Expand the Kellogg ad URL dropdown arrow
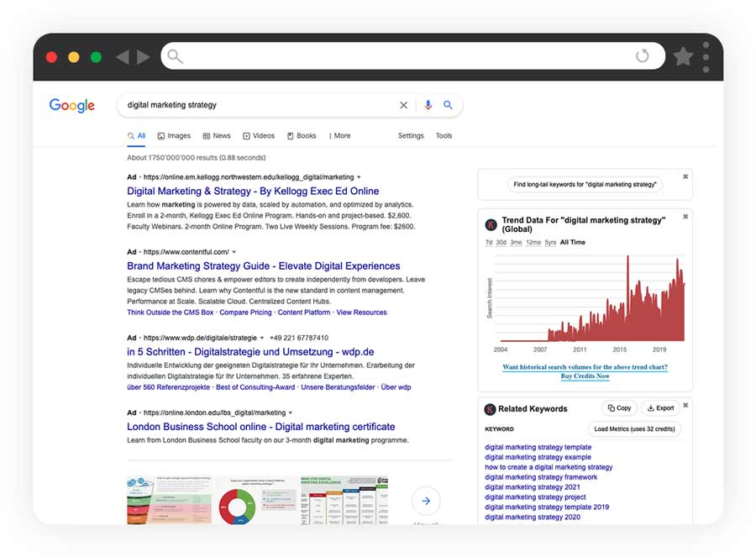The image size is (756, 557). pos(359,177)
